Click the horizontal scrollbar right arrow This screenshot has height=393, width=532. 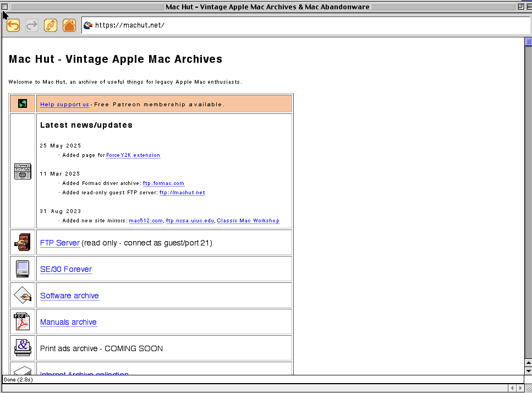520,387
